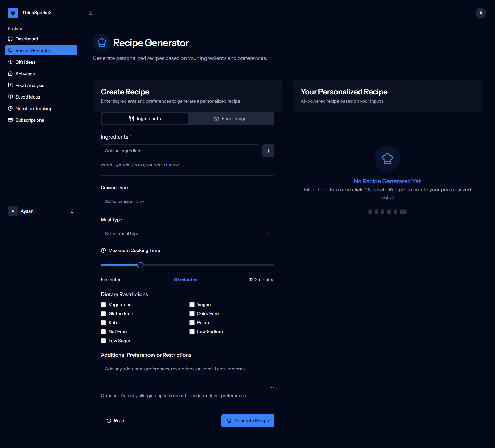Open Dashboard from the sidebar
This screenshot has height=448, width=495.
coord(27,39)
